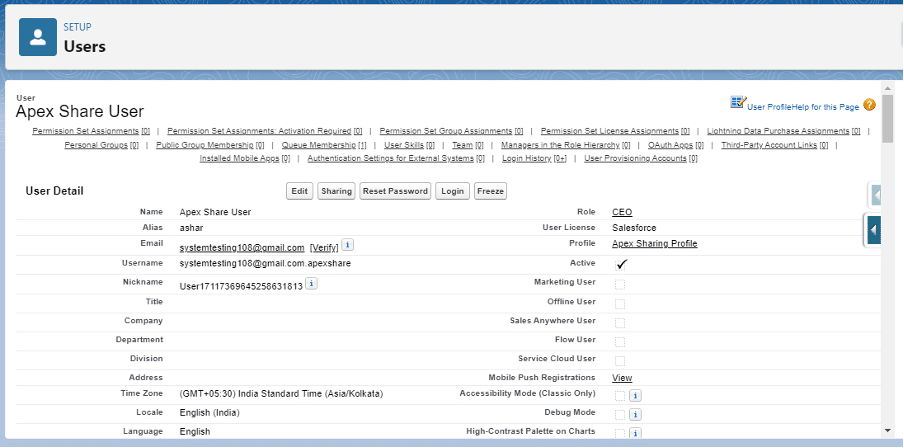Jump to Third-Party Account Links section
Screen dimensions: 904x448
[x=774, y=145]
